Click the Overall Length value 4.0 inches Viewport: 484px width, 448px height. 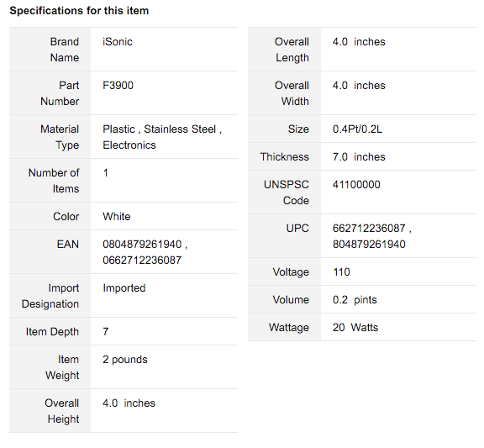point(359,42)
